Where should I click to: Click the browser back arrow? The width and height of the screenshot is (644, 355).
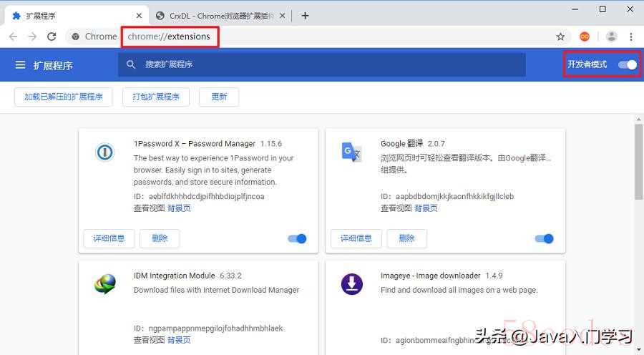[x=14, y=37]
